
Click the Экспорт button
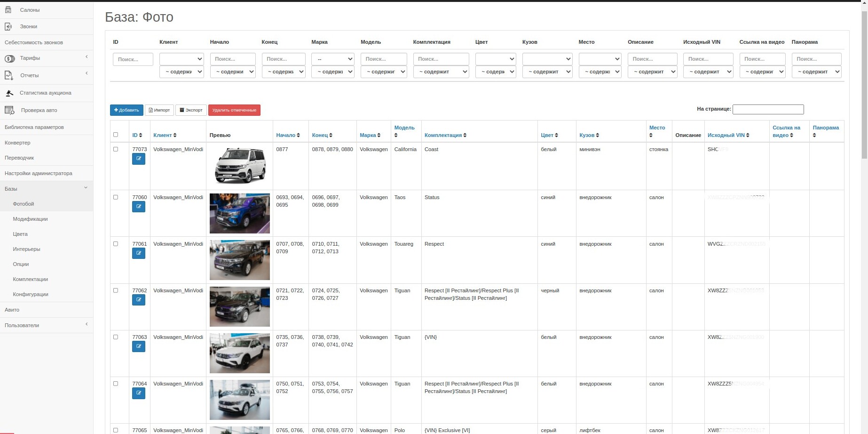[191, 110]
